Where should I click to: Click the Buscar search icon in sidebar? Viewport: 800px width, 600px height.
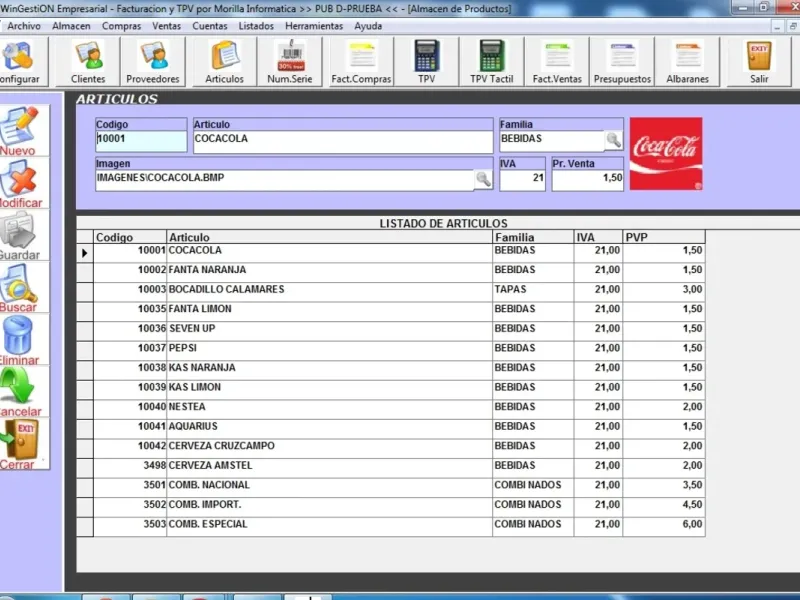coord(18,288)
